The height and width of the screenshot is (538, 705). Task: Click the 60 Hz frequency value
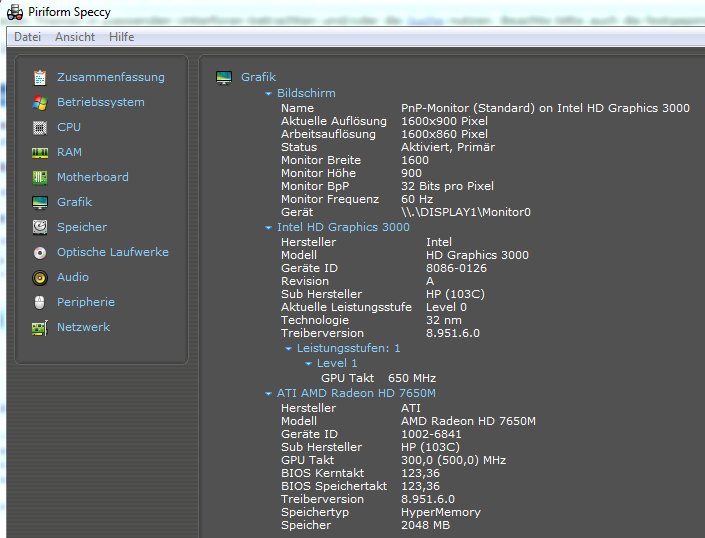click(417, 200)
